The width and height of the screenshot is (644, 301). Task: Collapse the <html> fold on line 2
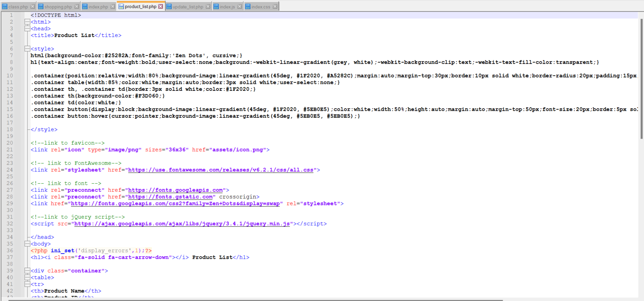pyautogui.click(x=27, y=22)
